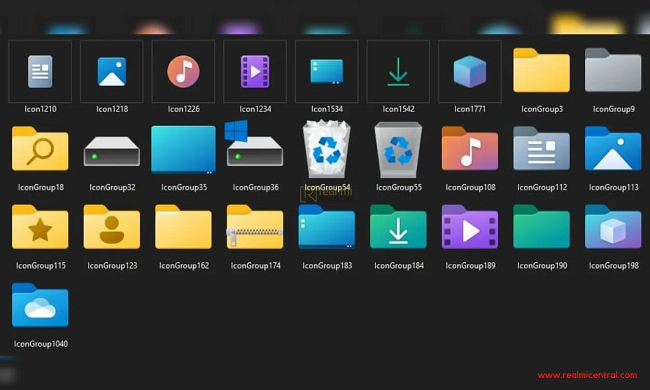Select the IconGroup108 music folder icon
Viewport: 650px width, 390px height.
[470, 149]
